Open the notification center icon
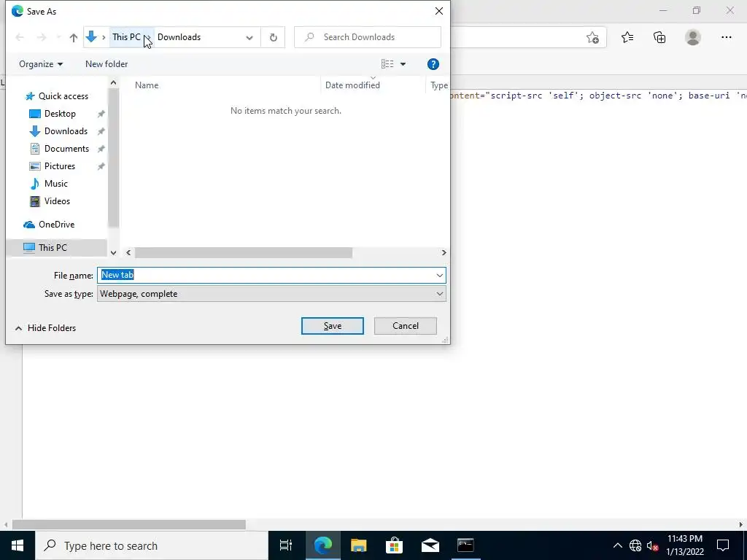Image resolution: width=747 pixels, height=560 pixels. (723, 545)
